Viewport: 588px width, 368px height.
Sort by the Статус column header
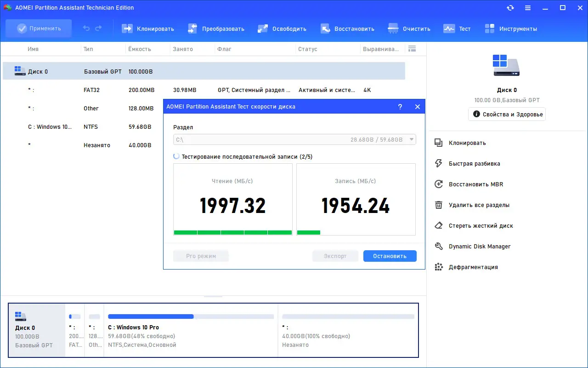tap(308, 49)
